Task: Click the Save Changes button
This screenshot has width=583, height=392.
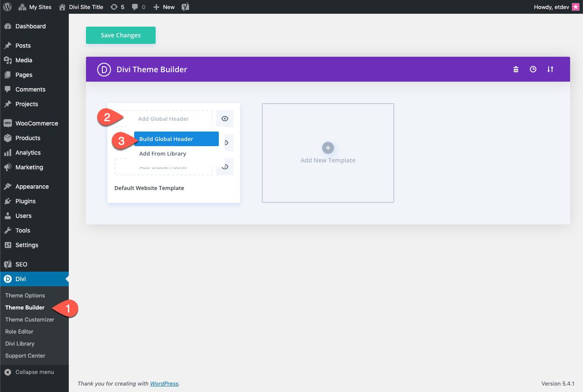Action: point(120,35)
